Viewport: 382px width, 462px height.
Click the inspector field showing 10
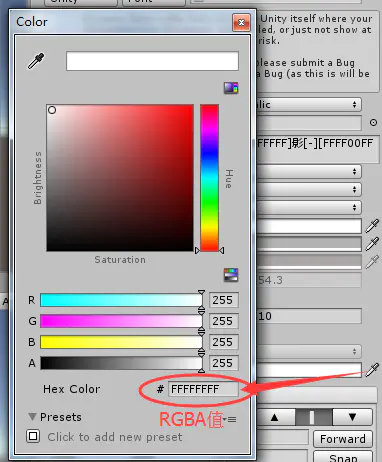click(x=309, y=316)
